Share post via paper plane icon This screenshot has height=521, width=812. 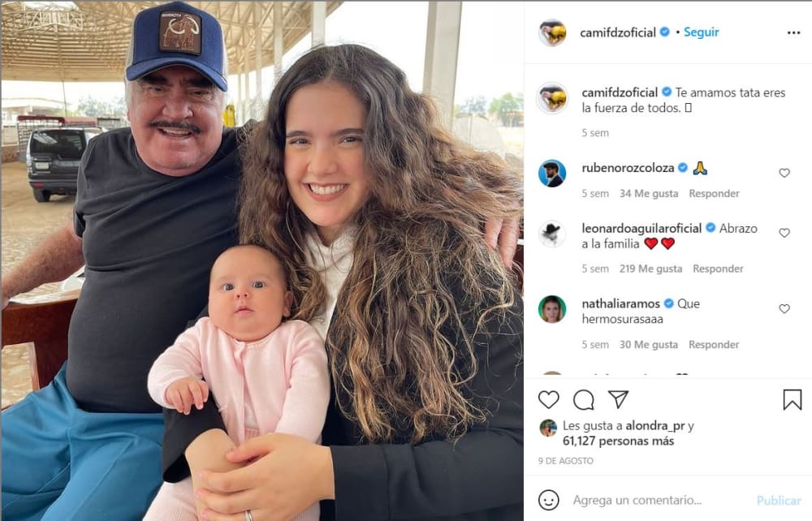(x=618, y=399)
